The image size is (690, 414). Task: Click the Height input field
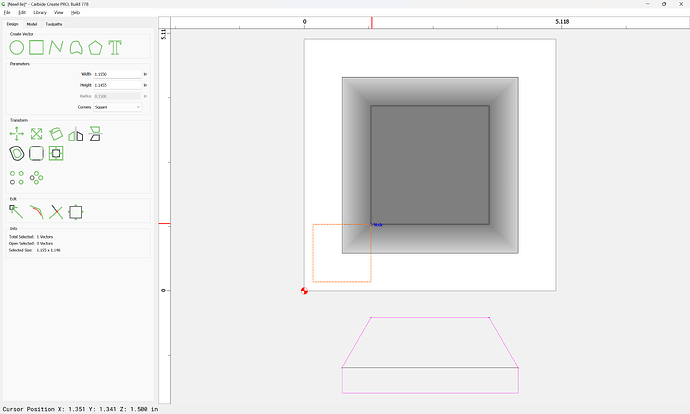(x=117, y=85)
